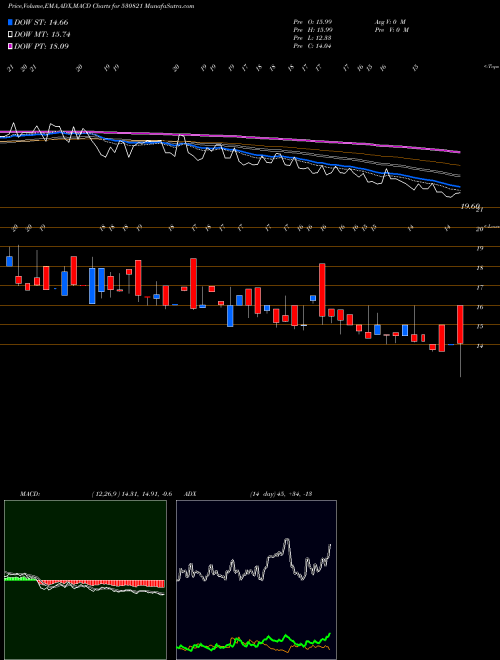Click the 'Pre V: 0 M' text
This screenshot has height=660, width=500.
pyautogui.click(x=391, y=30)
